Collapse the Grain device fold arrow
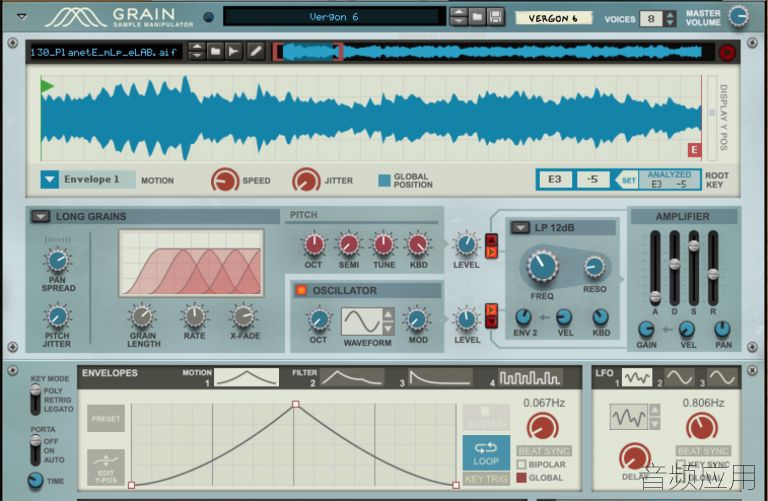 pos(22,16)
